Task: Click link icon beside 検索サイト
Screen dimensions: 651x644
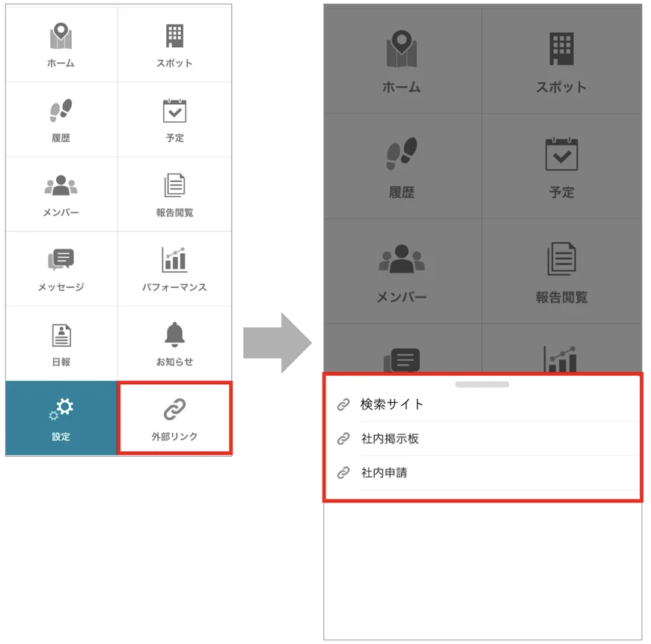Action: click(343, 404)
